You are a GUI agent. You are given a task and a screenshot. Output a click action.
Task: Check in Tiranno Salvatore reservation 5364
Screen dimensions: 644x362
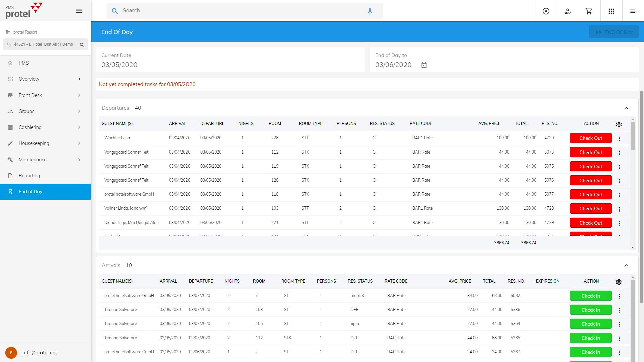click(590, 324)
